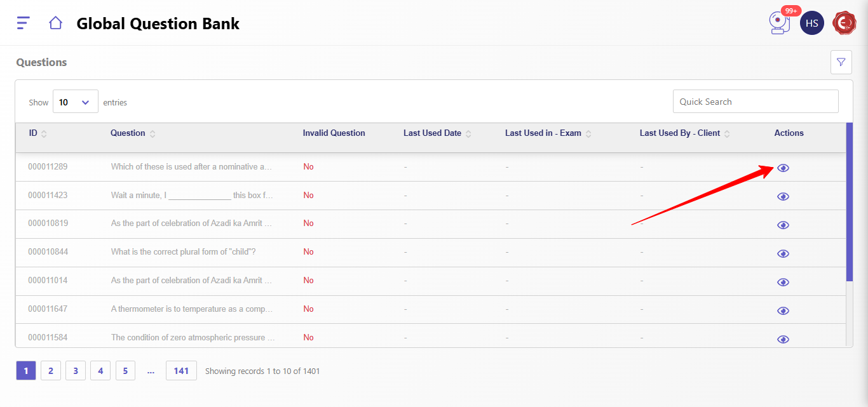Go to page 2 of results
Image resolution: width=868 pixels, height=407 pixels.
pos(51,371)
